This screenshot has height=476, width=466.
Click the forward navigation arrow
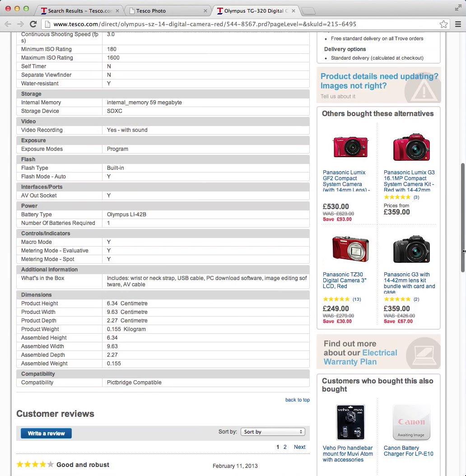[x=20, y=24]
